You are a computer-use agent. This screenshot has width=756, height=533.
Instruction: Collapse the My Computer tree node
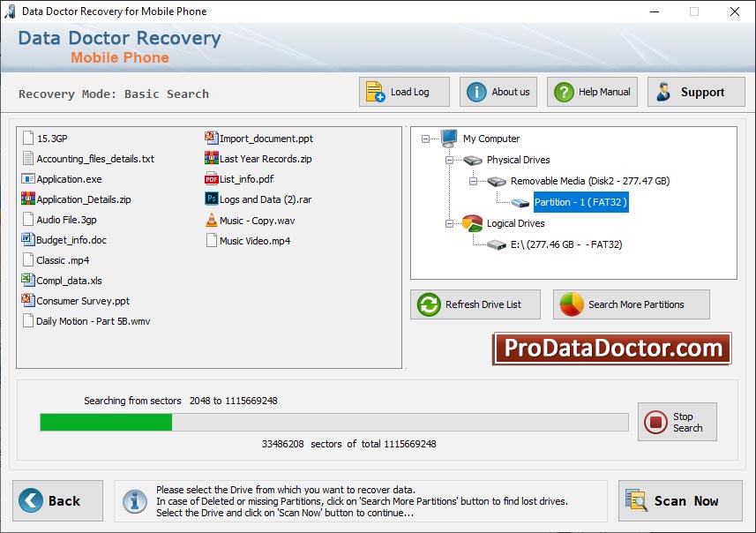click(x=427, y=139)
